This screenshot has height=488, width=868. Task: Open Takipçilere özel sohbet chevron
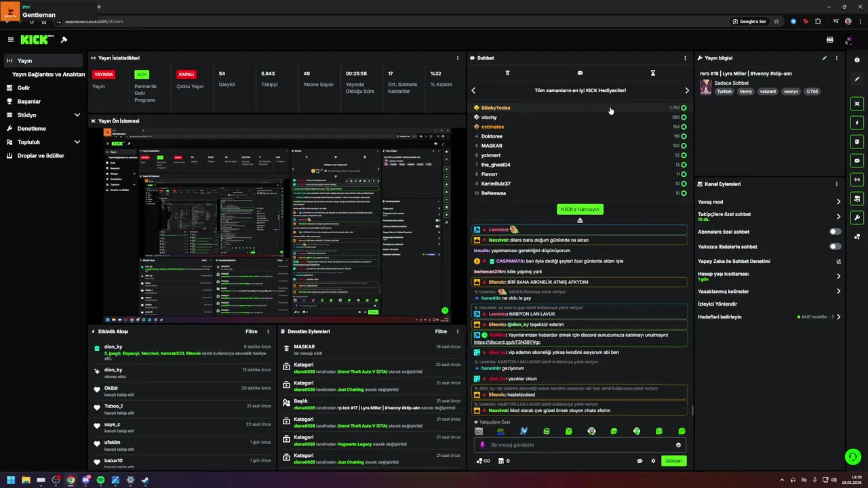[838, 217]
